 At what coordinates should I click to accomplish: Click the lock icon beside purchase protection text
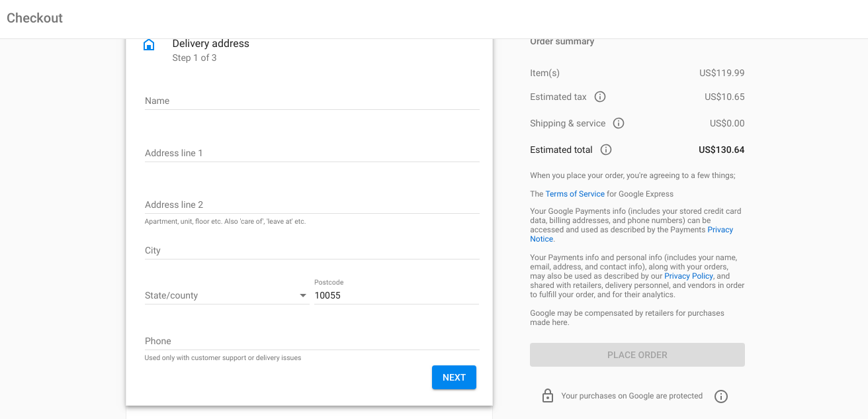coord(547,395)
